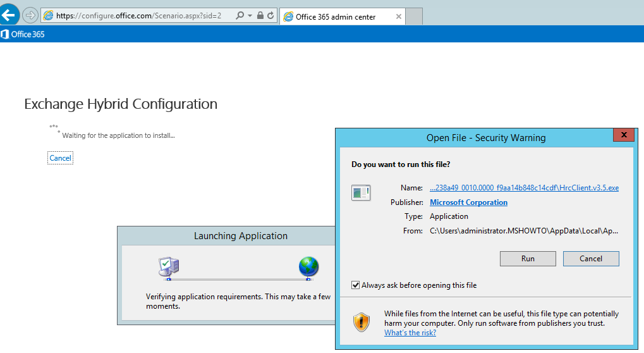Click the 'Verifying application requirements' message
The width and height of the screenshot is (644, 353).
coord(238,301)
